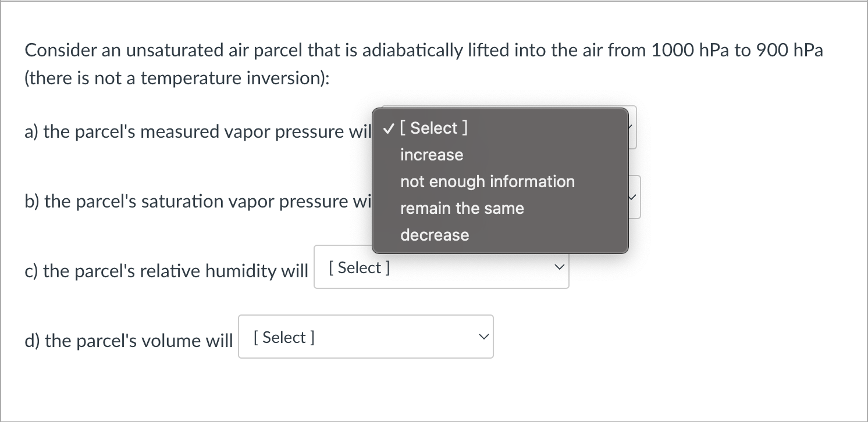Click the label for question part b
Screen dimensions: 868x422
click(x=198, y=201)
